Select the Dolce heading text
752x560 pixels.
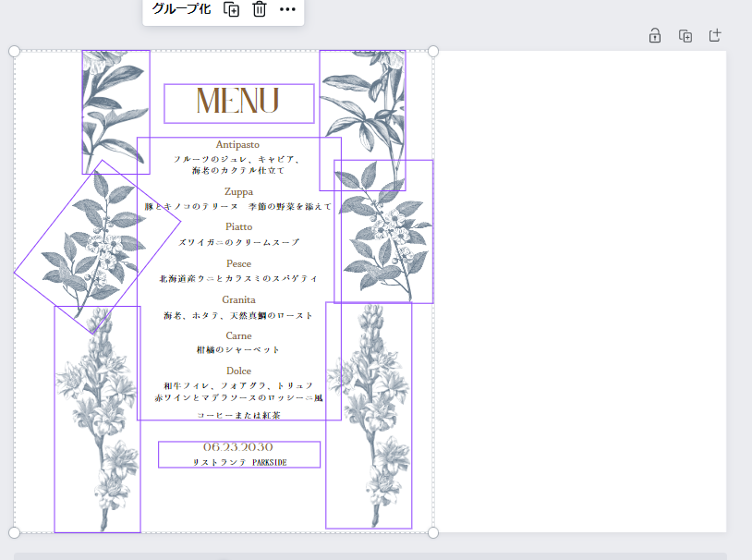tap(239, 371)
